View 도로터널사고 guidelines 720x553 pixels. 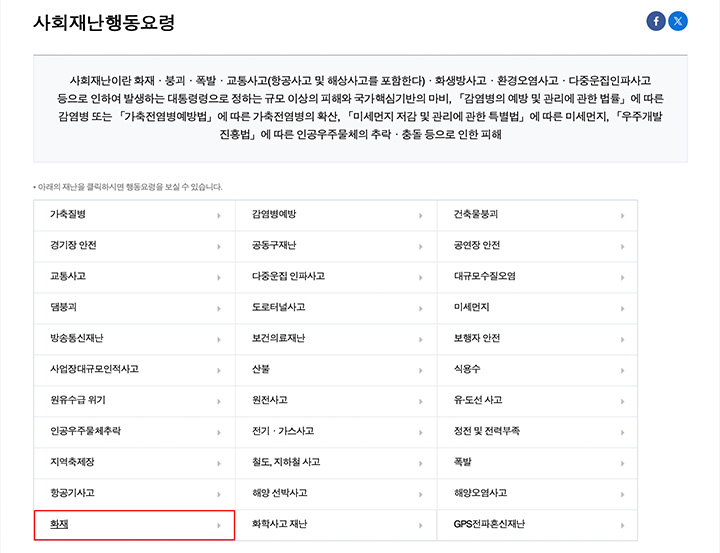[x=336, y=308]
